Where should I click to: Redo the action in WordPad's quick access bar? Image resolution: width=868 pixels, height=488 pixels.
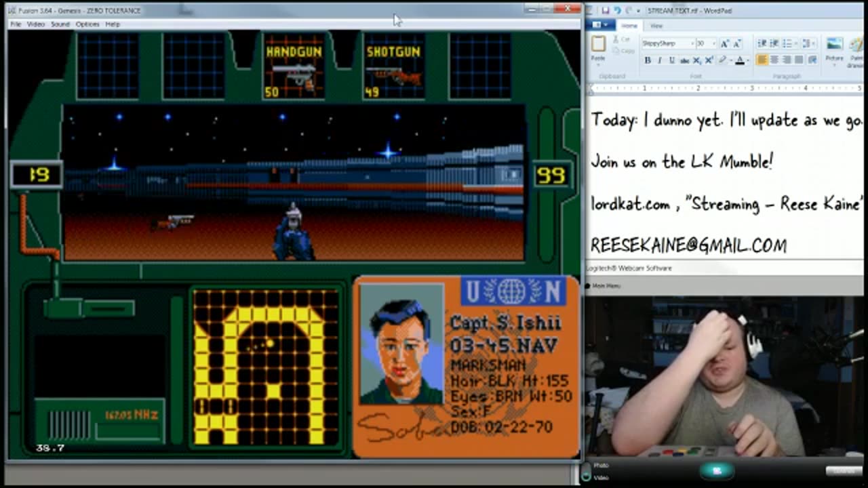pyautogui.click(x=629, y=10)
